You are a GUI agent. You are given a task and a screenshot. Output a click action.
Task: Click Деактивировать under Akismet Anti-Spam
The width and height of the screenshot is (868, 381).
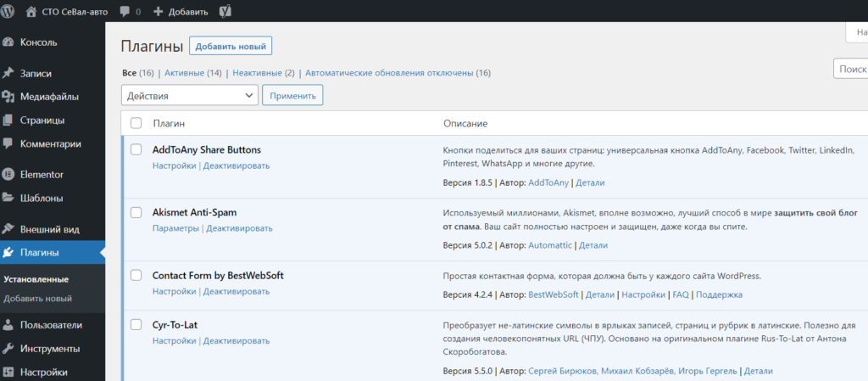(239, 228)
